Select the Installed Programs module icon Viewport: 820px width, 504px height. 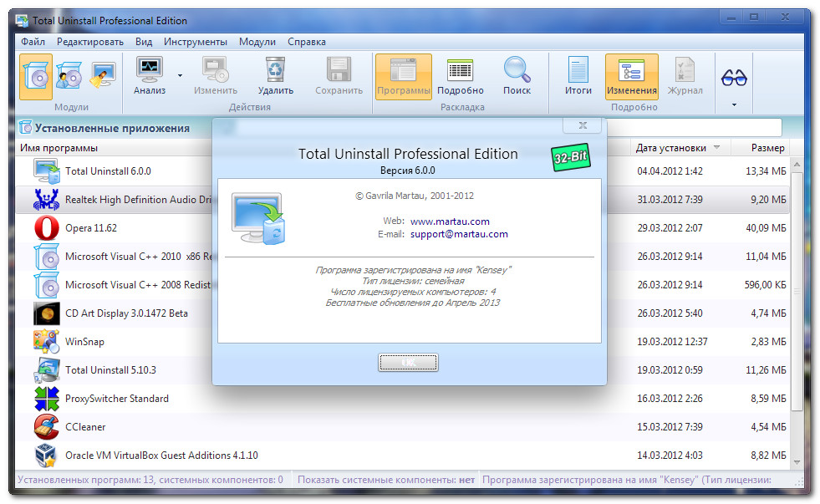pos(36,76)
